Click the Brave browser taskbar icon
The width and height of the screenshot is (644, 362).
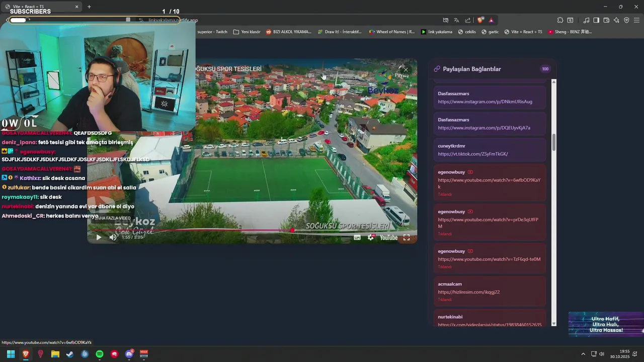point(26,354)
